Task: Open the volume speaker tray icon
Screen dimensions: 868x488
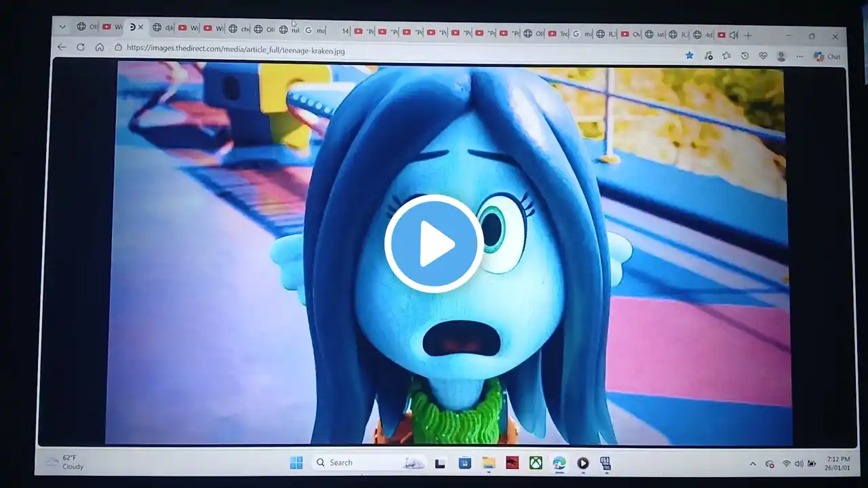Action: coord(799,464)
